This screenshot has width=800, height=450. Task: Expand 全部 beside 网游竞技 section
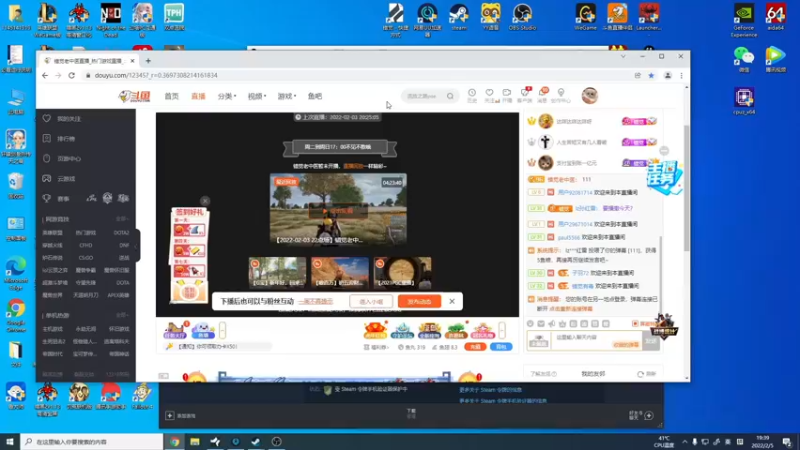[121, 219]
